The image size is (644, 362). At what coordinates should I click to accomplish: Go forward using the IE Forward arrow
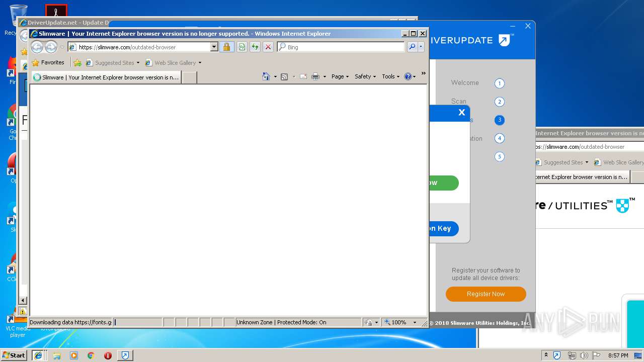51,47
